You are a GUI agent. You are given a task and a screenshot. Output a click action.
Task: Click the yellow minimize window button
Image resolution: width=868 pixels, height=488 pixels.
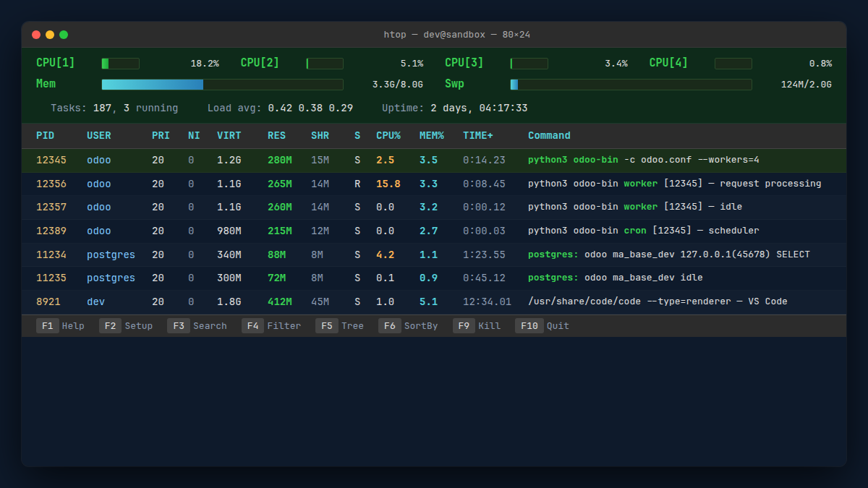coord(50,35)
